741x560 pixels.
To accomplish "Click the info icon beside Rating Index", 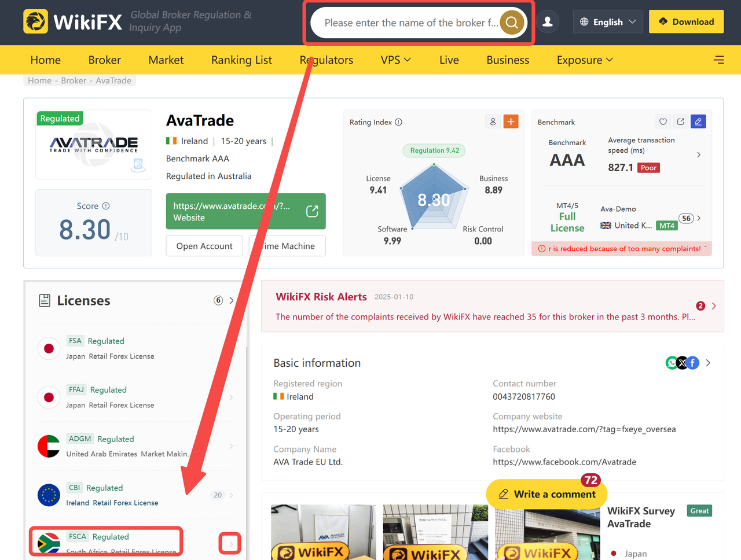I will point(399,122).
